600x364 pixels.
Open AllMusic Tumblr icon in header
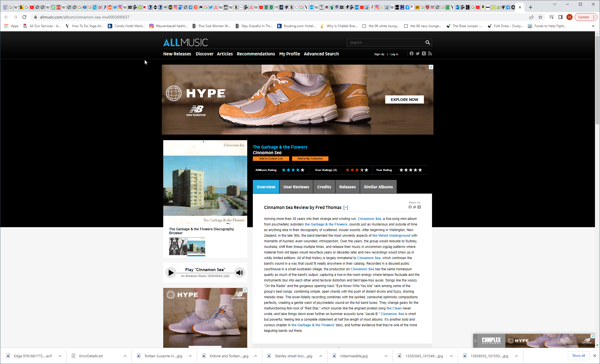pos(424,53)
